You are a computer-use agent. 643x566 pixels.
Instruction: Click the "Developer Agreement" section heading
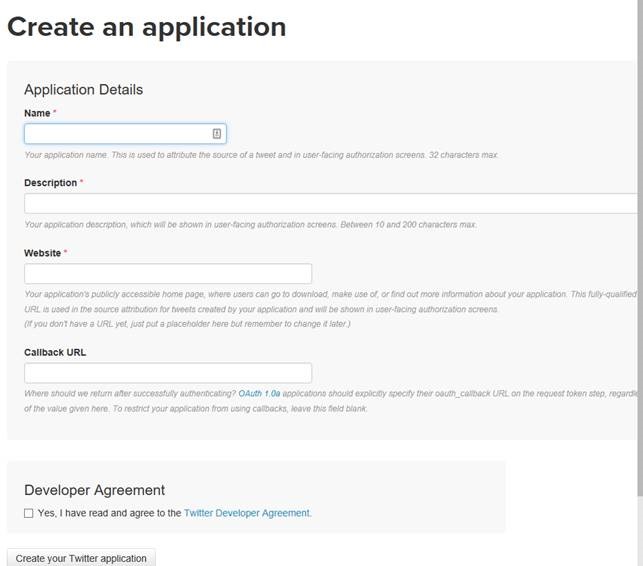[94, 490]
